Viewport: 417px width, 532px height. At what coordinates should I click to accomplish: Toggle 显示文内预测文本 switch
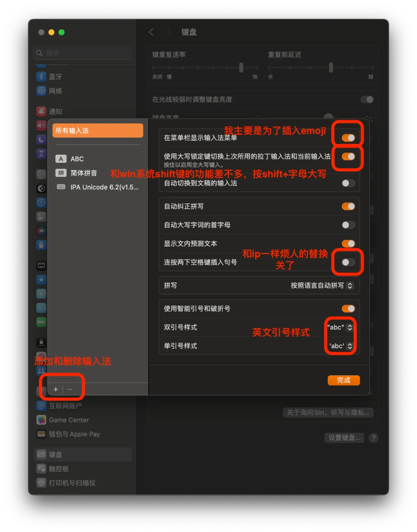[348, 243]
